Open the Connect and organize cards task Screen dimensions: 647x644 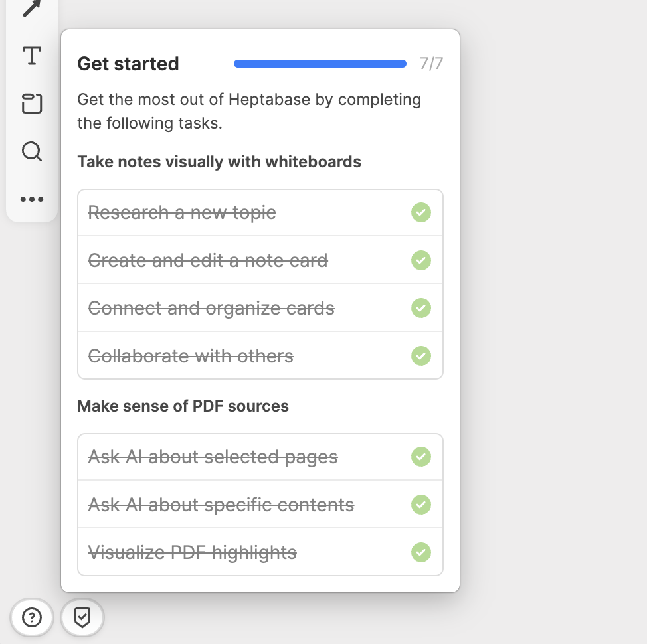pyautogui.click(x=211, y=308)
